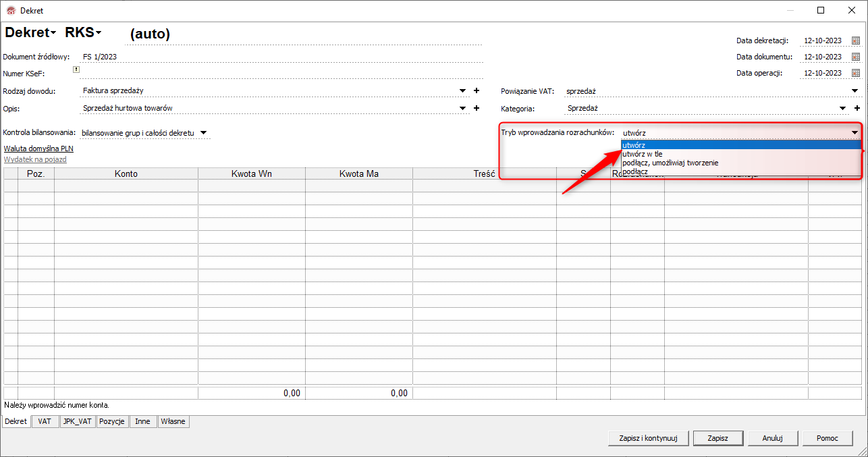Add new Opis with plus icon
The height and width of the screenshot is (457, 868).
476,108
